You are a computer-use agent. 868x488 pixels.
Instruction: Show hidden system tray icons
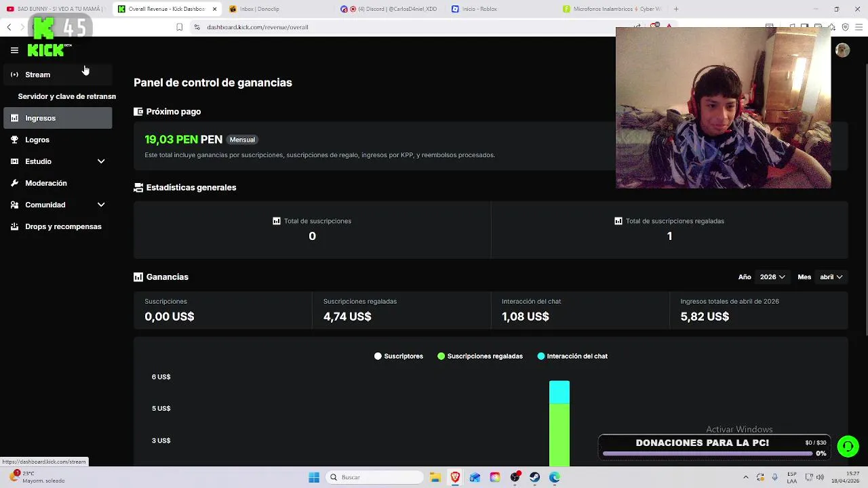click(x=746, y=477)
